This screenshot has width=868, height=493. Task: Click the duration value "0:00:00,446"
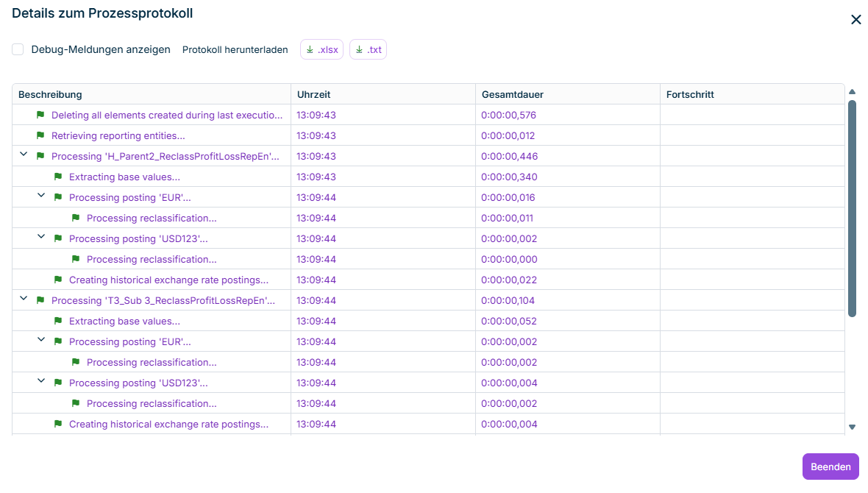pos(509,156)
